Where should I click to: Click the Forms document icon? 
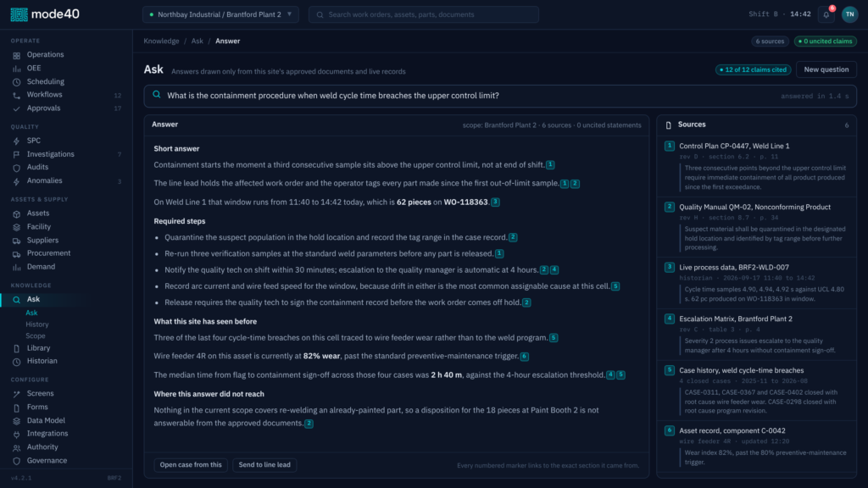pyautogui.click(x=17, y=408)
